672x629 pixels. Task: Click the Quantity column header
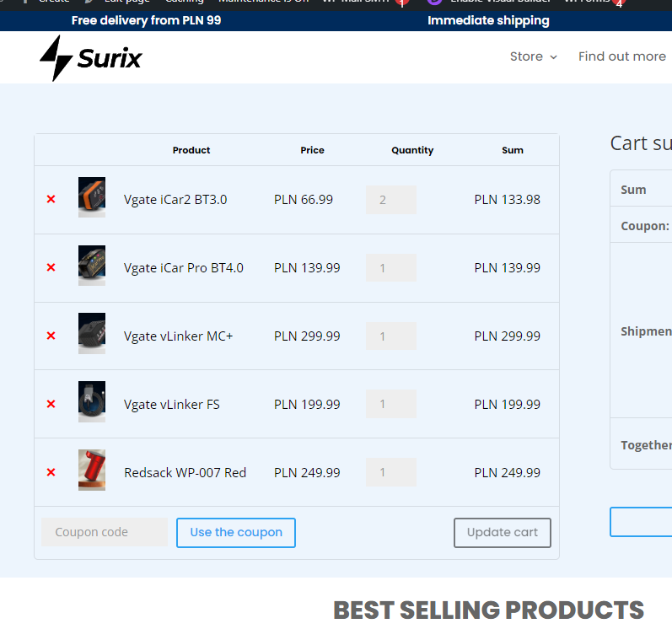pyautogui.click(x=412, y=150)
